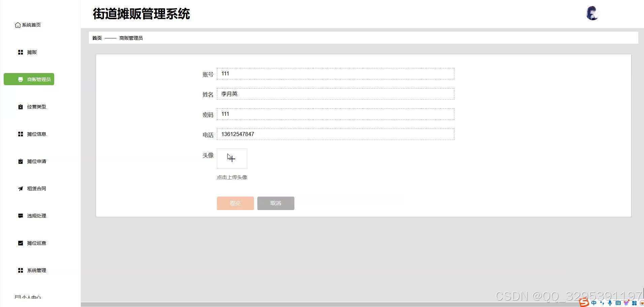The height and width of the screenshot is (307, 644).
Task: Go back via the 首页 breadcrumb
Action: tap(96, 38)
